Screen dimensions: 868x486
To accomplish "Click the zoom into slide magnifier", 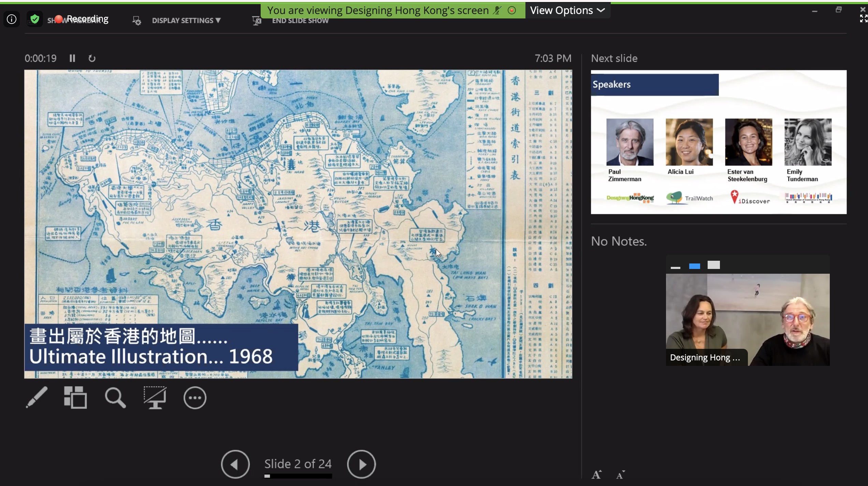I will (115, 398).
